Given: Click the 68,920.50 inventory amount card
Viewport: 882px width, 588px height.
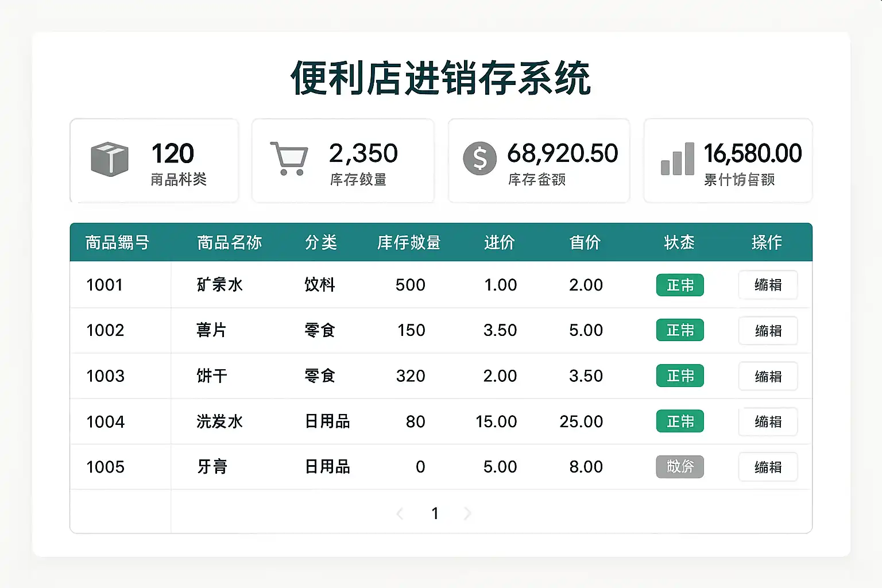Looking at the screenshot, I should click(539, 161).
